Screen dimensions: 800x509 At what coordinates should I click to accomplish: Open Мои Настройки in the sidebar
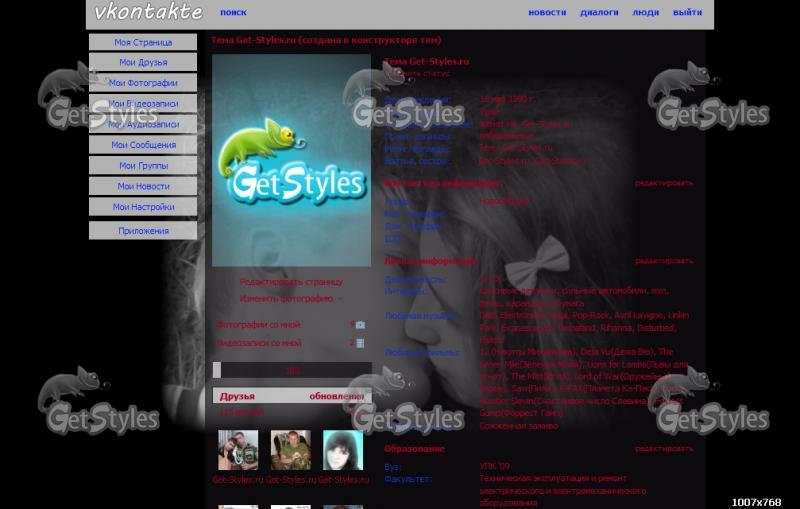[143, 207]
